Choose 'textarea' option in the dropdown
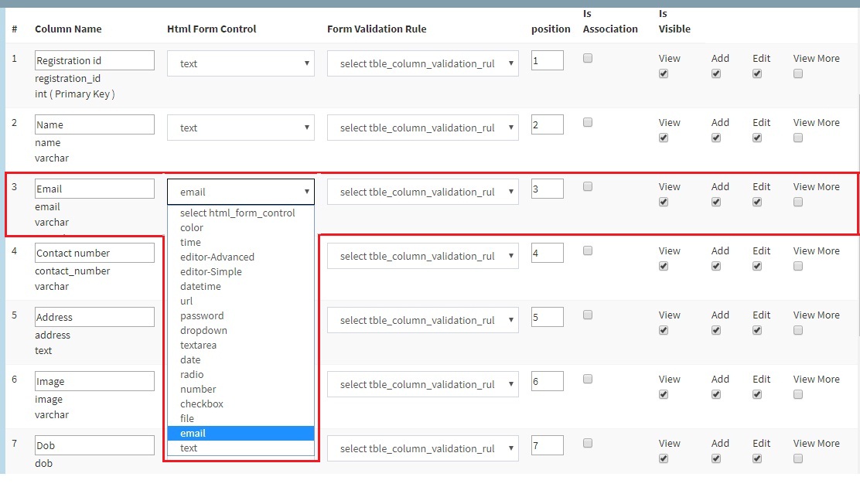This screenshot has width=860, height=504. pos(198,345)
